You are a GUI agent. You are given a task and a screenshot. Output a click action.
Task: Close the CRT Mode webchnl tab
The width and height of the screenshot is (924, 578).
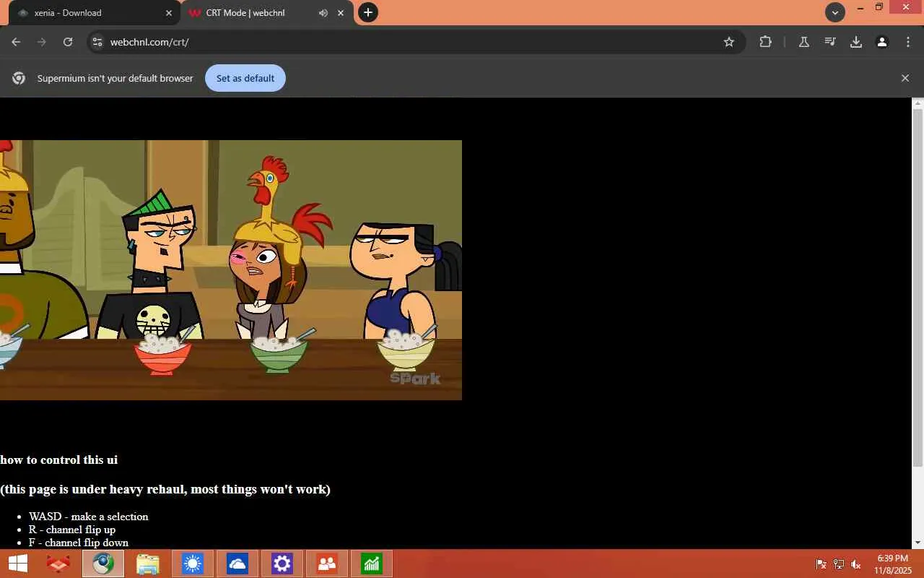[x=341, y=13]
